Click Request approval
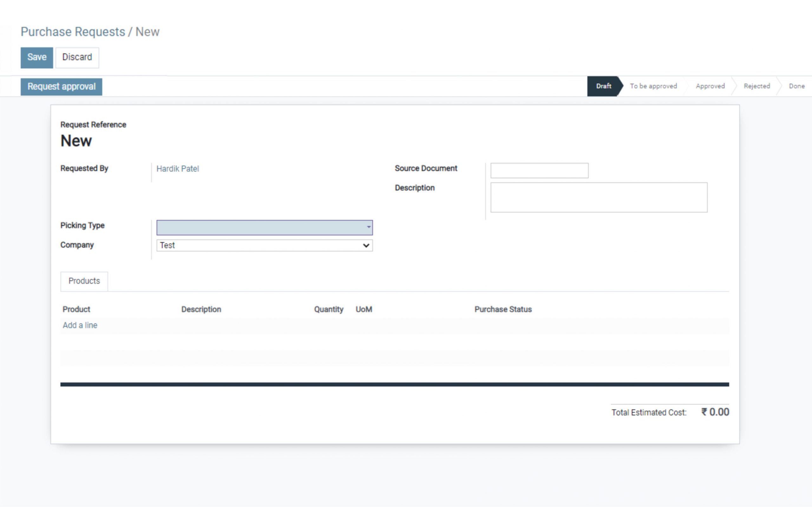This screenshot has width=812, height=507. (x=62, y=86)
